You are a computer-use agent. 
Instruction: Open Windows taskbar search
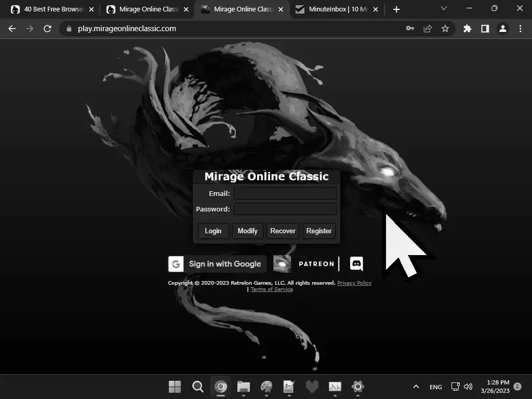(198, 387)
